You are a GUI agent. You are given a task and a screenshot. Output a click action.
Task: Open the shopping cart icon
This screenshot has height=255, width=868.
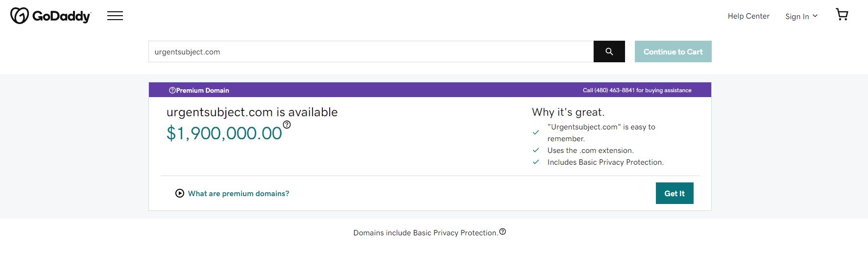click(x=842, y=15)
